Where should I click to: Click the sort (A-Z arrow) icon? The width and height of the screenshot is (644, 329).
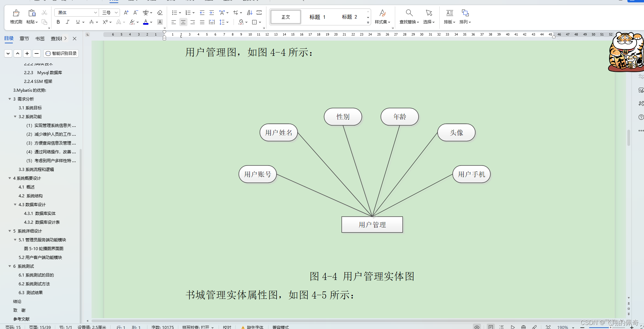pyautogui.click(x=249, y=13)
